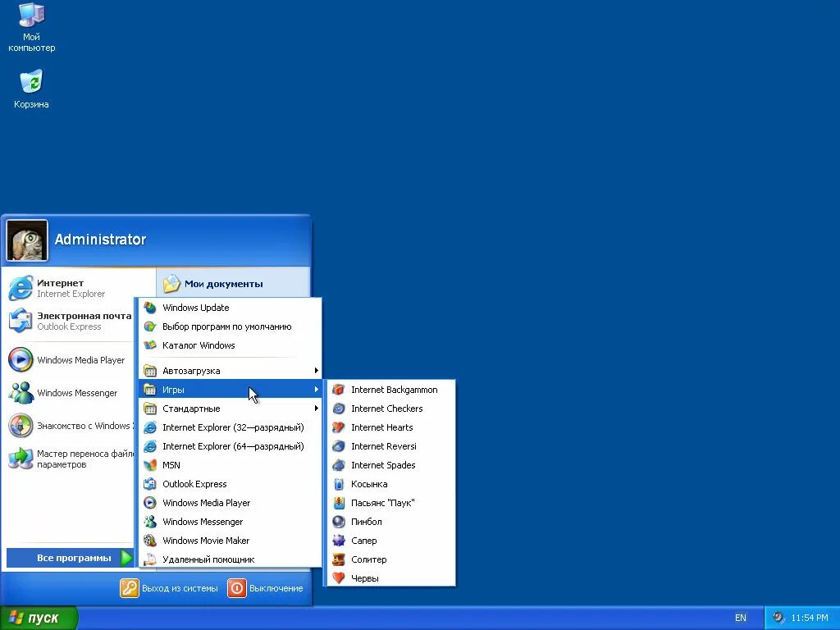Image resolution: width=840 pixels, height=630 pixels.
Task: Open Internet Reversi icon
Action: tap(339, 446)
